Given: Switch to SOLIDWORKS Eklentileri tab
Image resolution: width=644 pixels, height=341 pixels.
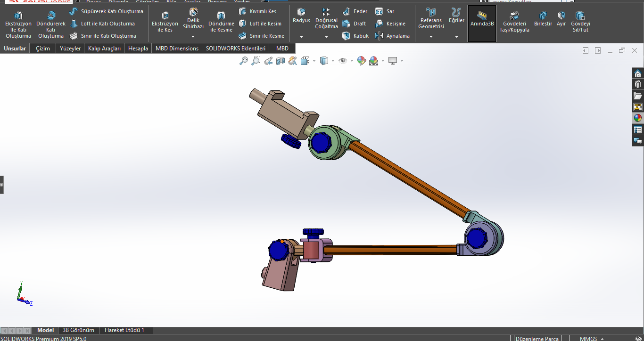Looking at the screenshot, I should point(236,49).
